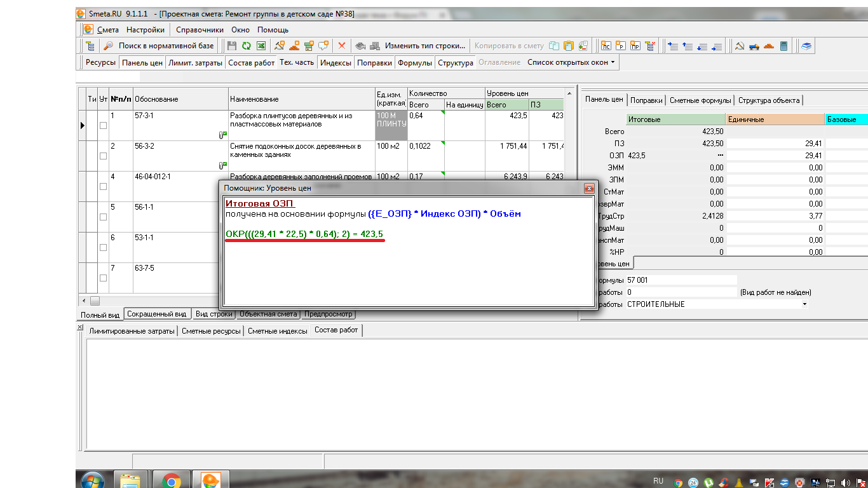Click the blue truck machines icon
Viewport: 868px width, 488px height.
754,46
